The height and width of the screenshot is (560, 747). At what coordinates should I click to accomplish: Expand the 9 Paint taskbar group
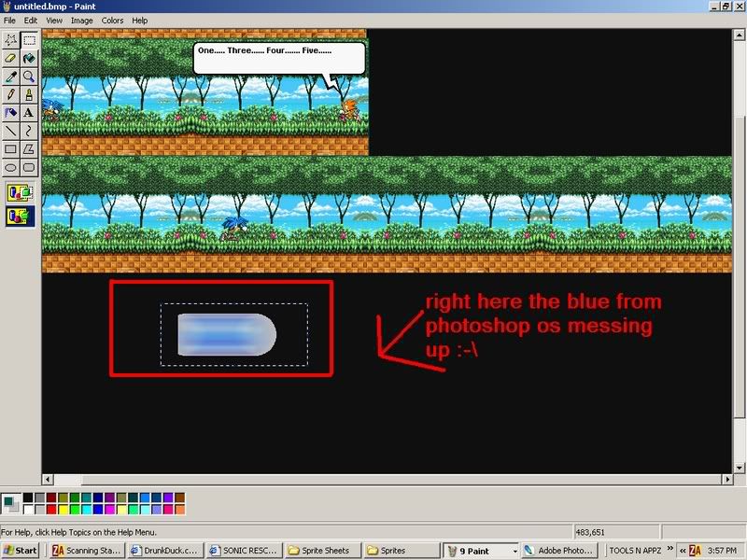pos(514,552)
